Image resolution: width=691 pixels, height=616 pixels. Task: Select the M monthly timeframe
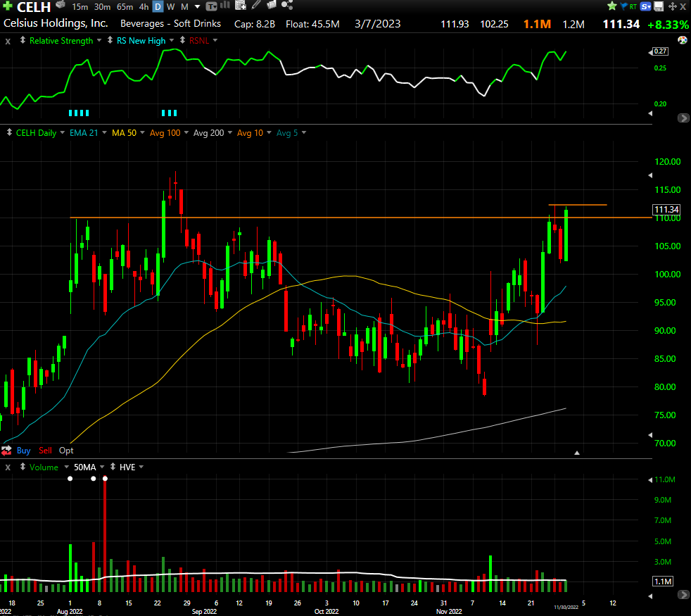point(184,6)
